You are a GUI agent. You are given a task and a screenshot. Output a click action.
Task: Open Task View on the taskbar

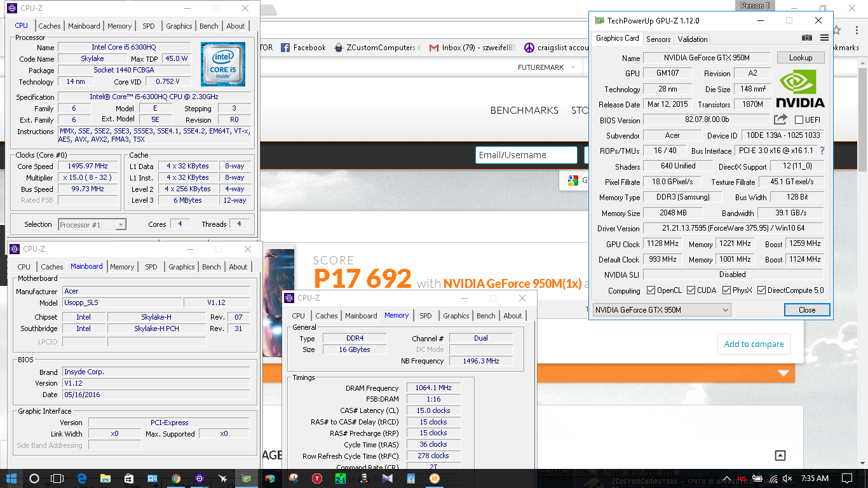coord(57,478)
